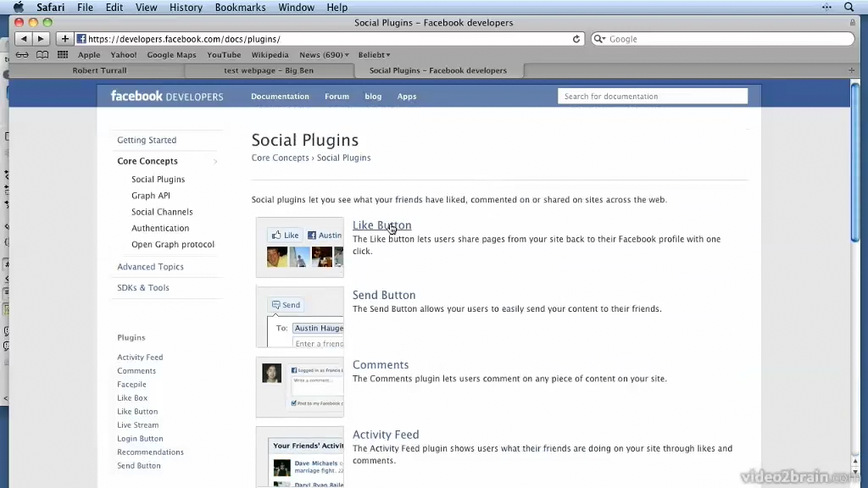
Task: Open Like Box in Plugins list
Action: pyautogui.click(x=132, y=398)
